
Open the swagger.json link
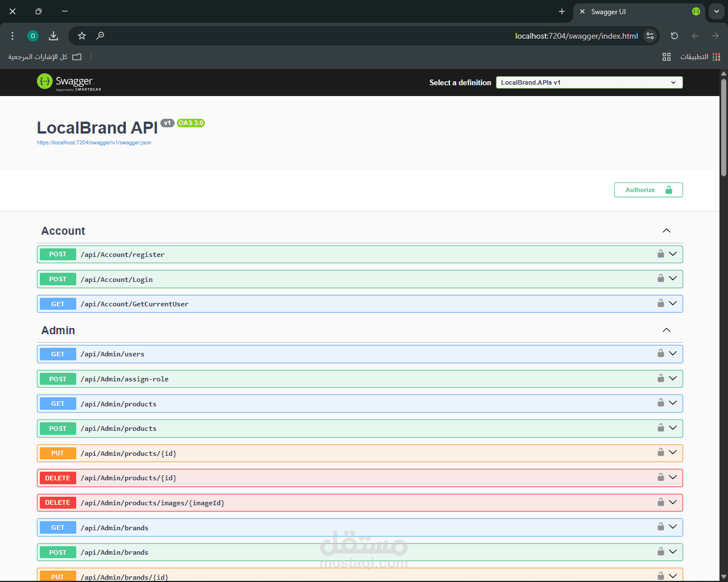[94, 143]
